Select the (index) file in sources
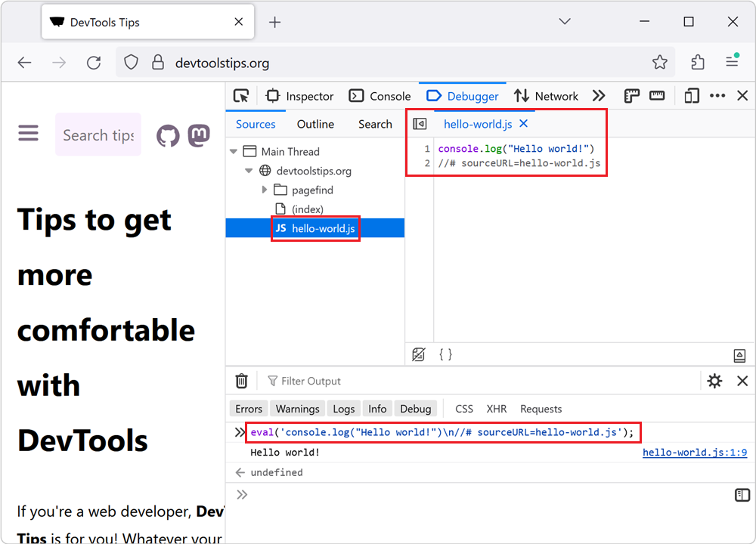This screenshot has width=756, height=544. pos(306,209)
